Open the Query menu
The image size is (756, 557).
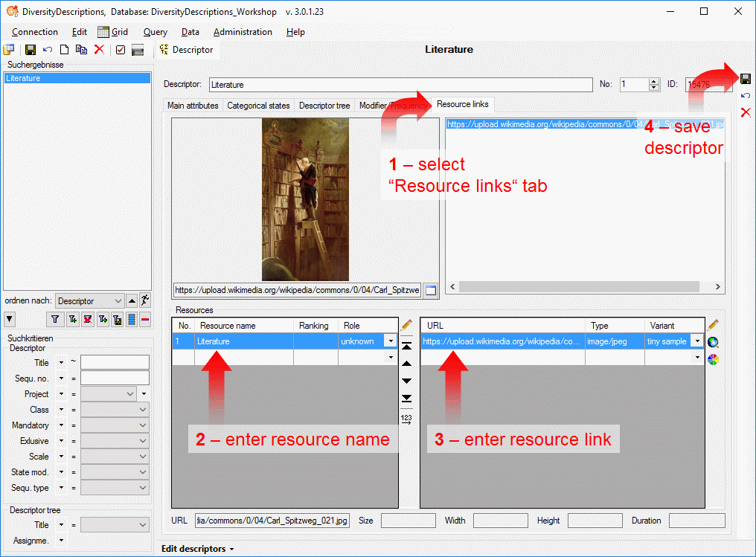click(156, 32)
